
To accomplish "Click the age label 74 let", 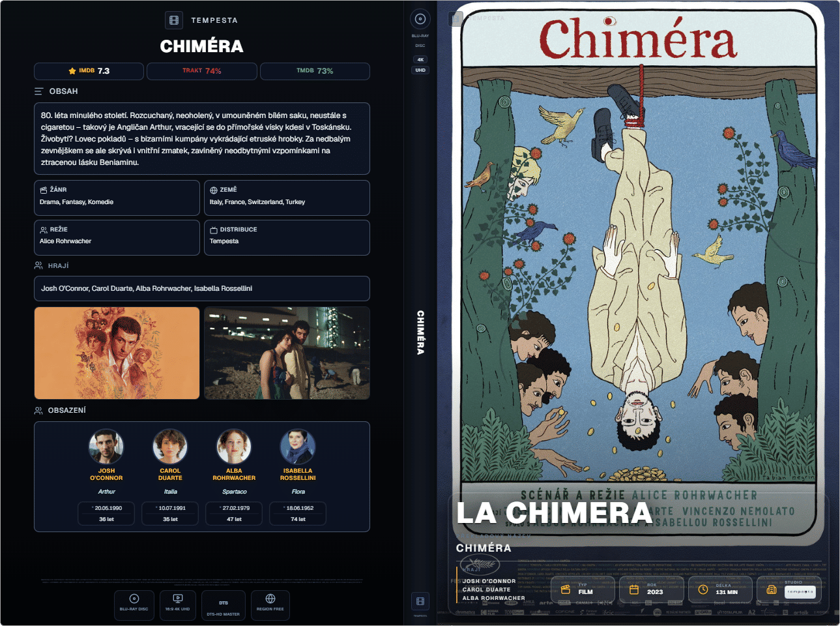I will pyautogui.click(x=298, y=519).
